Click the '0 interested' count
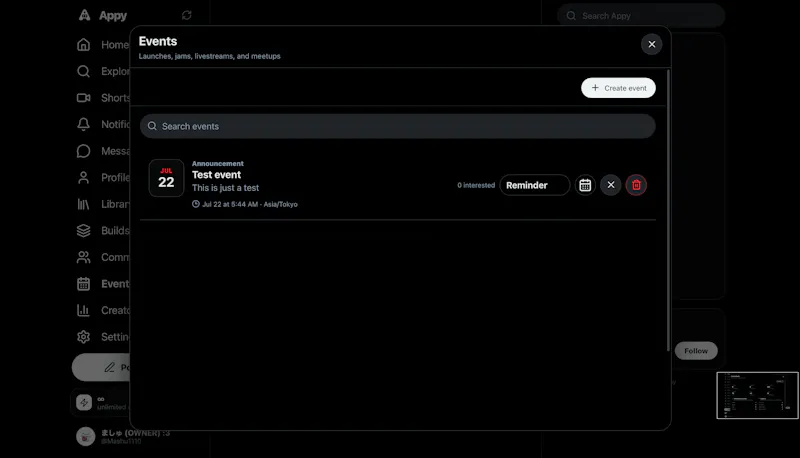Screen dimensions: 800x458 pos(476,185)
